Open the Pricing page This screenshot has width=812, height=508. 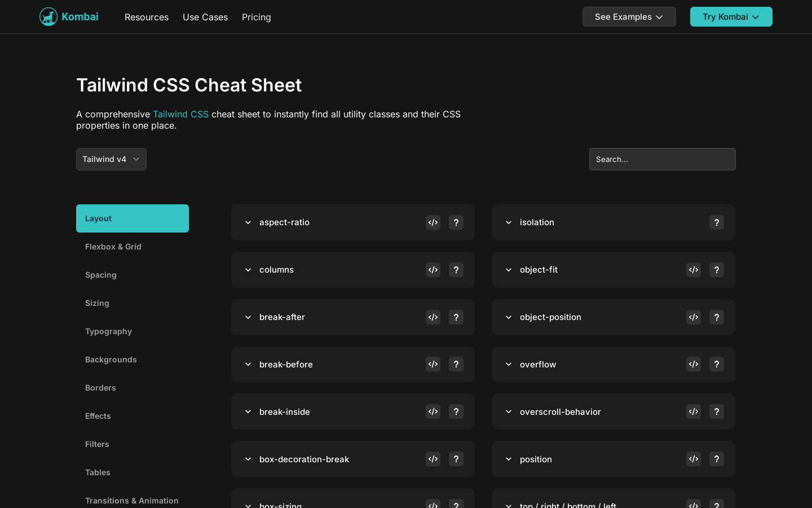coord(256,17)
